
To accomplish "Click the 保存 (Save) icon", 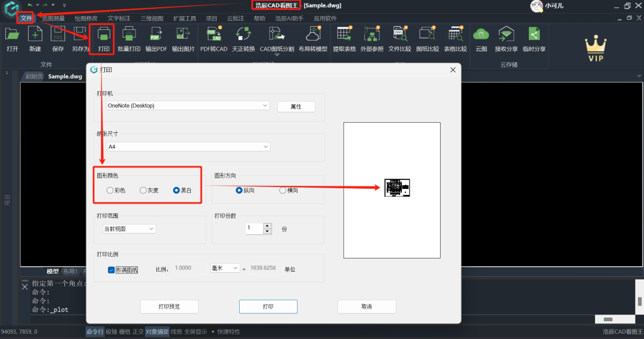I will coord(58,34).
